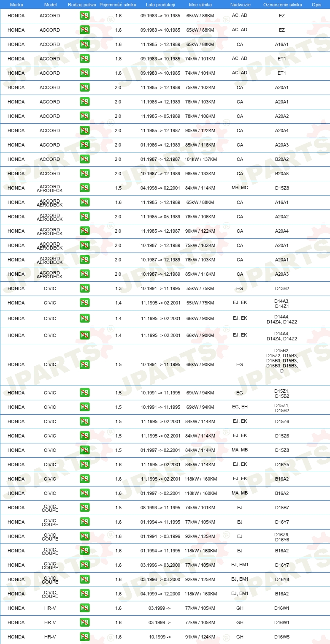Viewport: 330px width, 644px height.
Task: Click the 91kW / 124KM power cell
Action: coord(200,637)
